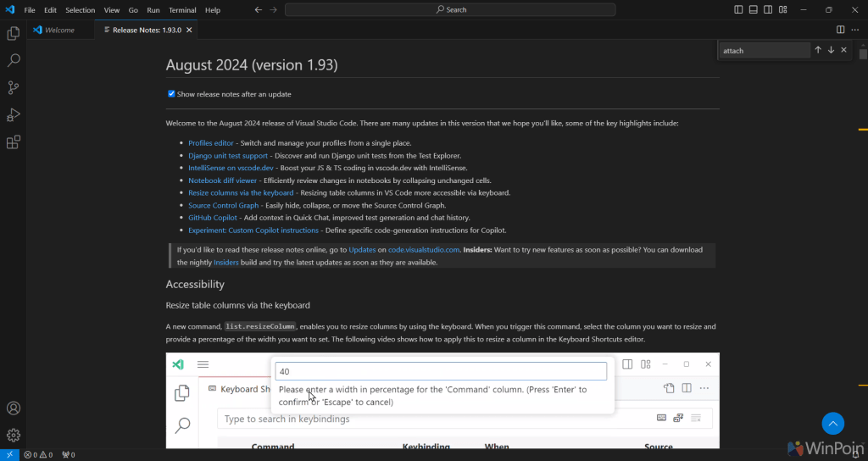This screenshot has width=868, height=461.
Task: Jump to previous match in find widget
Action: tap(818, 50)
